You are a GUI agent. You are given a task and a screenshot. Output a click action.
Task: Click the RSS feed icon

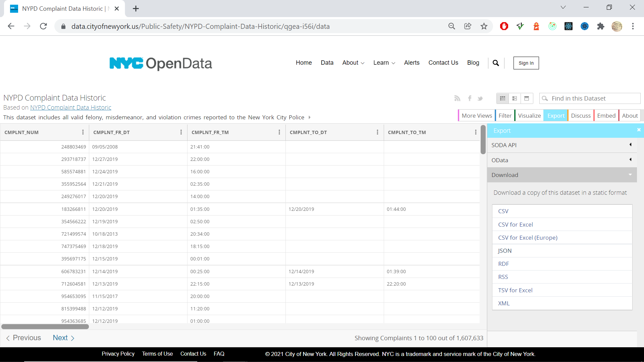[457, 98]
